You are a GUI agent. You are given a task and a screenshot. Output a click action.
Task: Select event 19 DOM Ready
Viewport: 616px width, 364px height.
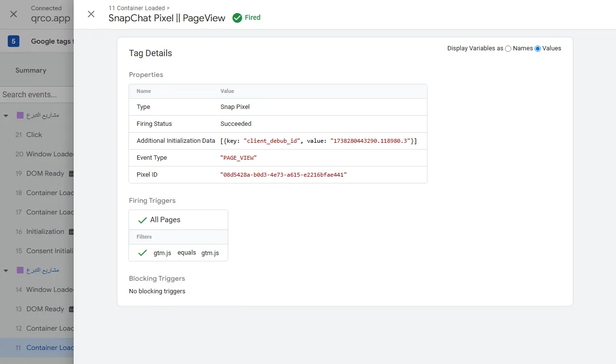37,173
